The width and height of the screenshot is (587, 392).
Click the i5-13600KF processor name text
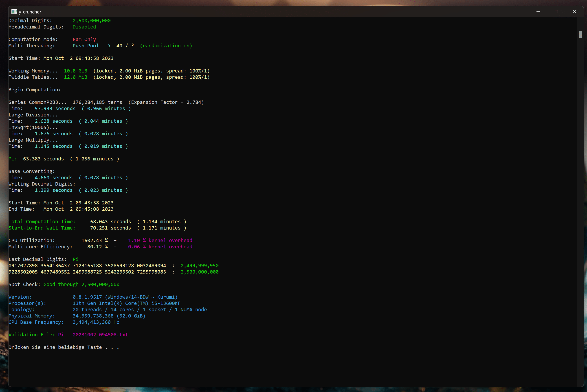(x=166, y=303)
